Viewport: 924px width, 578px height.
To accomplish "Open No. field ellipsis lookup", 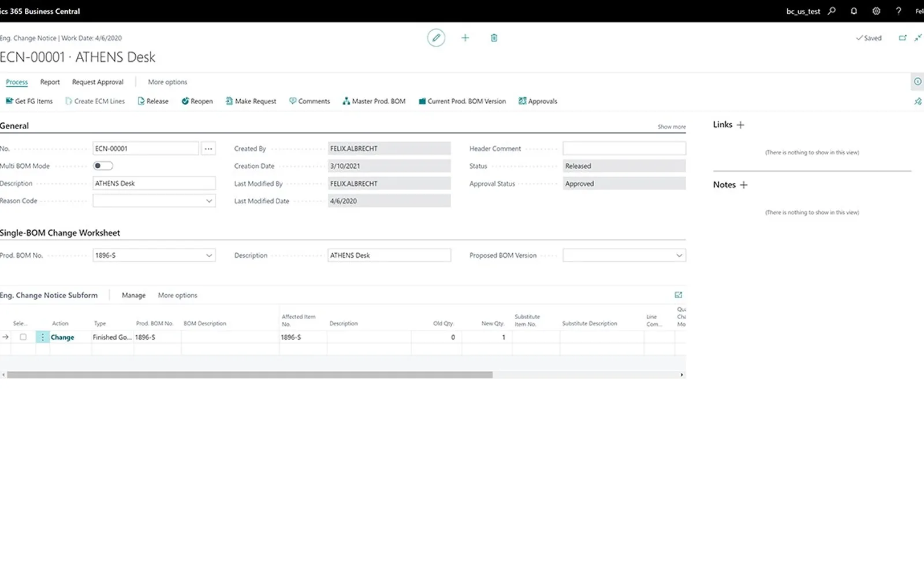I will click(x=208, y=149).
